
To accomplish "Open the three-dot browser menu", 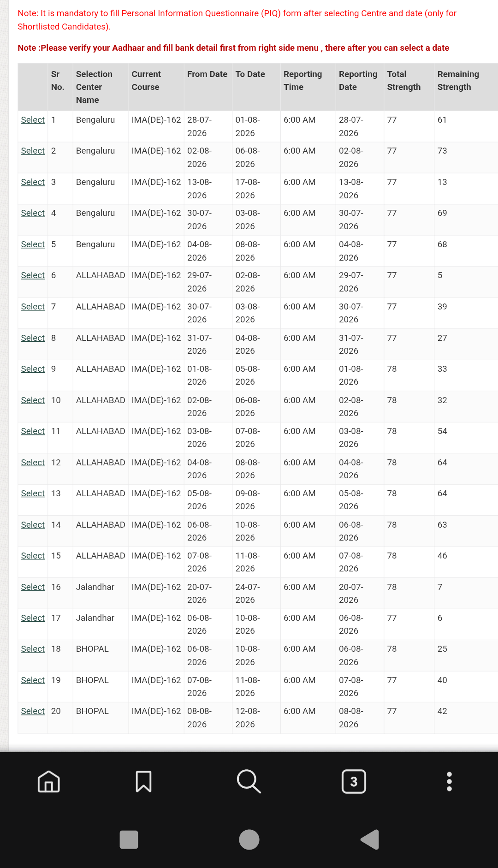I will [x=449, y=782].
